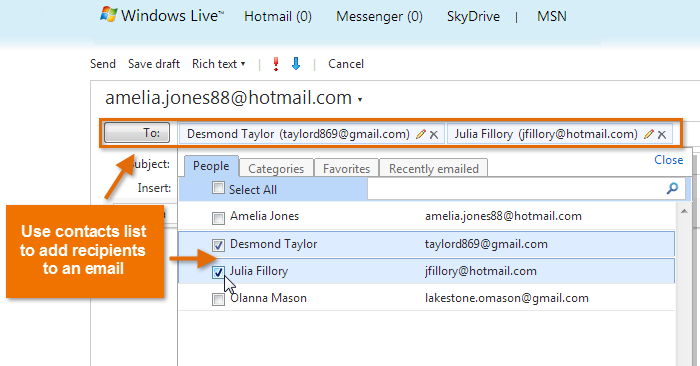Save the message as draft

pos(154,64)
